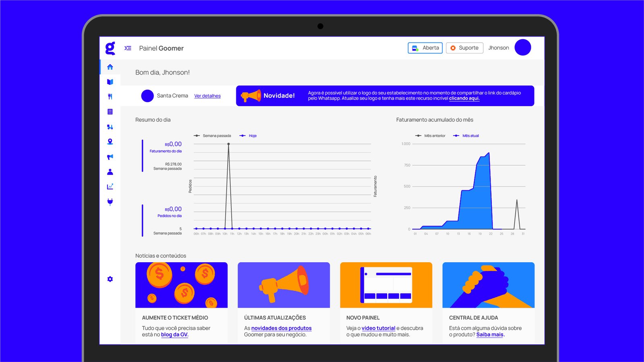The width and height of the screenshot is (644, 362).
Task: Open the user profile icon in sidebar
Action: click(x=110, y=172)
